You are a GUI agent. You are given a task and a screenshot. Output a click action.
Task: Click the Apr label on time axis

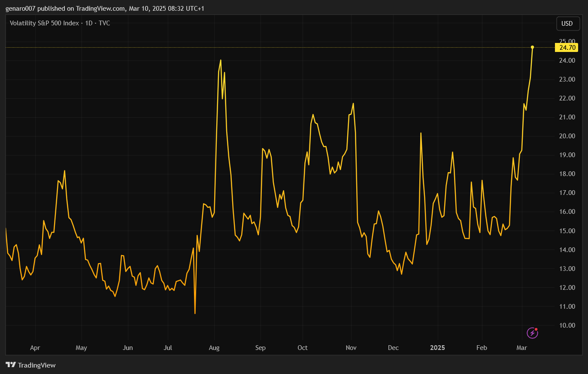point(35,348)
